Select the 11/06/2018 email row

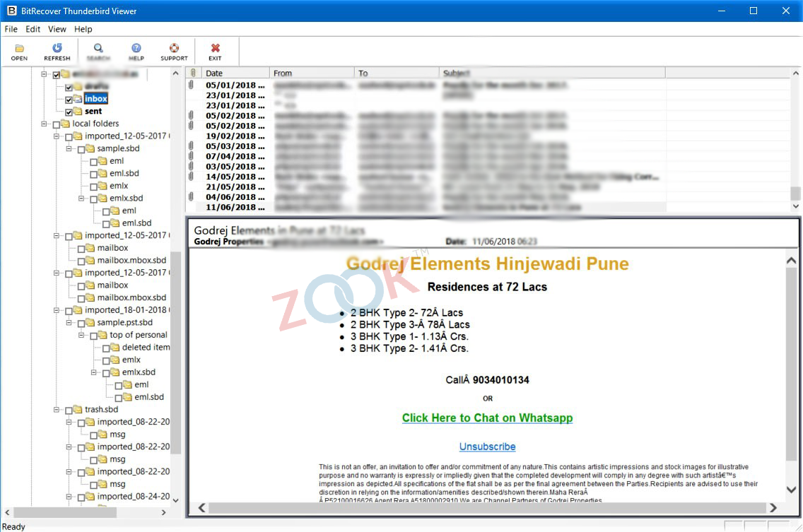pyautogui.click(x=425, y=207)
